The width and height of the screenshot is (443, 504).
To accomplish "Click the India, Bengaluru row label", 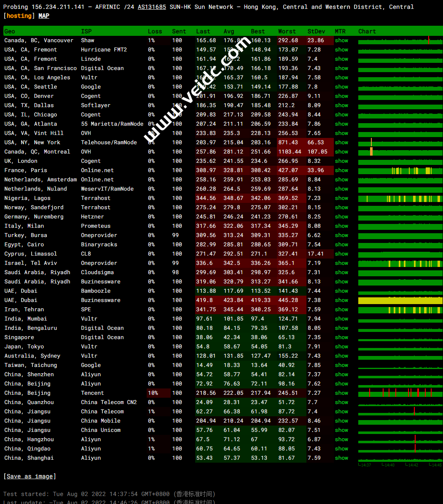I will (30, 328).
